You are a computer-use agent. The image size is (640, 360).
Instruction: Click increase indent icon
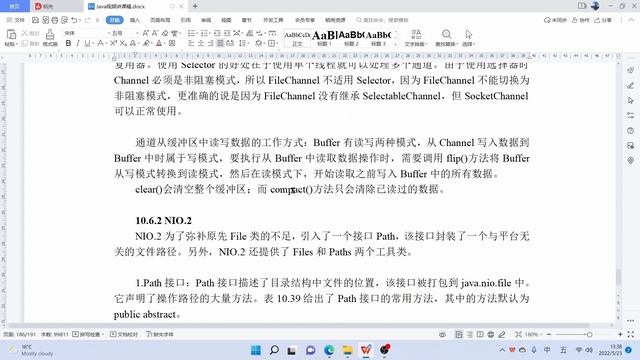click(227, 33)
